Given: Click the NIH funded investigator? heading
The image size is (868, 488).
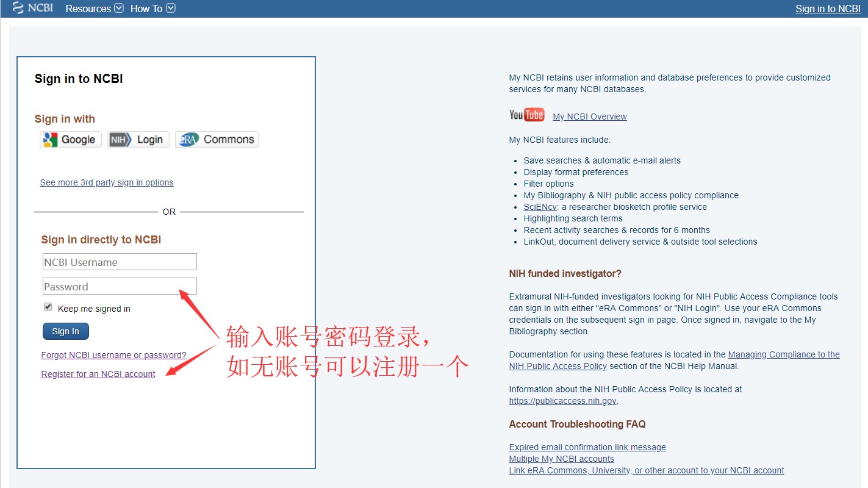Looking at the screenshot, I should tap(565, 273).
